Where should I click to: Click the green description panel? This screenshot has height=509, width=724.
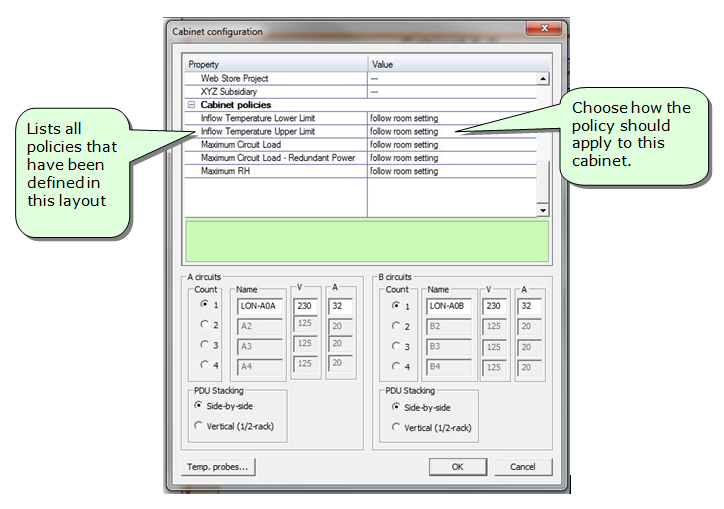point(366,242)
